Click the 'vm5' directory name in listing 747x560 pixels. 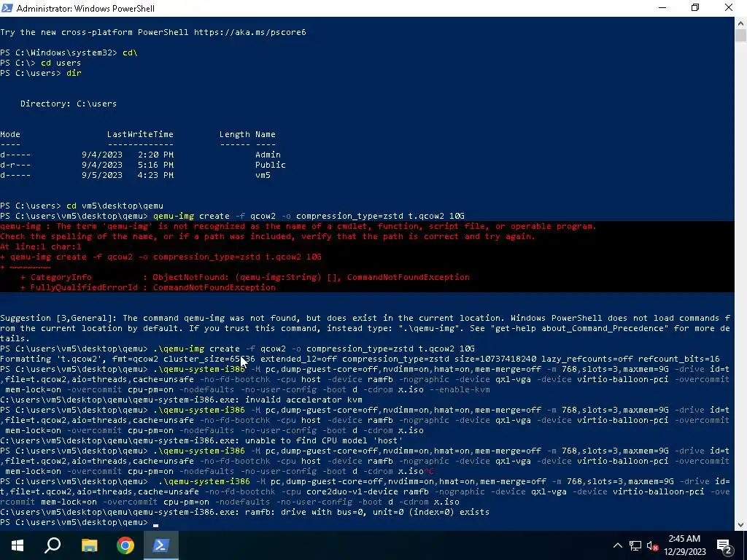pyautogui.click(x=263, y=175)
